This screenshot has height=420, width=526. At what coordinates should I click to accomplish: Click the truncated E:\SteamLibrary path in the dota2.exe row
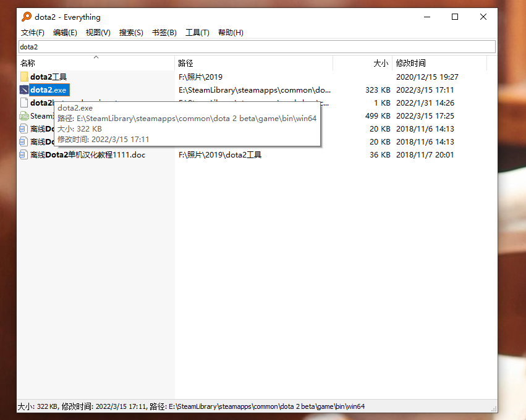point(255,90)
